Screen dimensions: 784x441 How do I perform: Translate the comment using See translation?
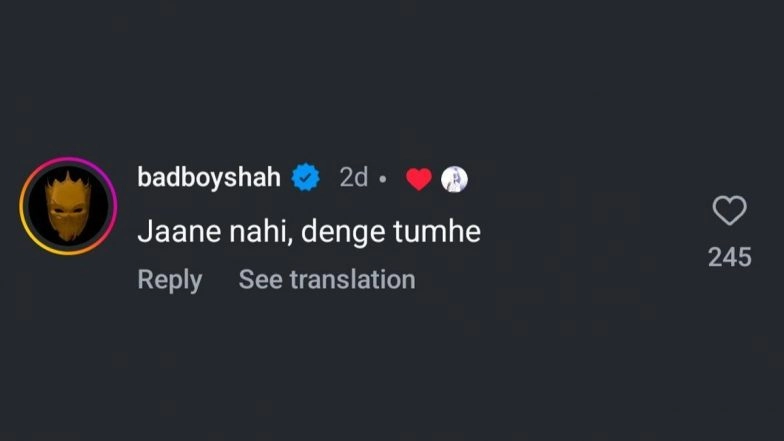point(326,280)
